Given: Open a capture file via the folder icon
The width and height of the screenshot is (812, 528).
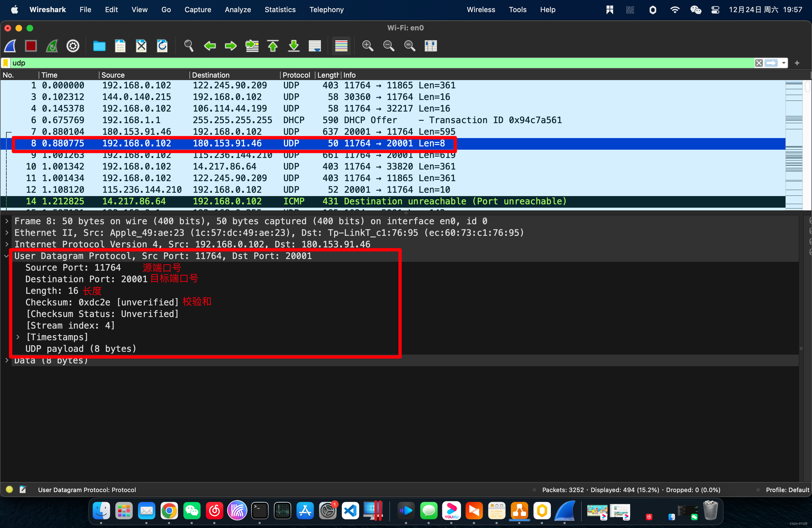Looking at the screenshot, I should [99, 46].
